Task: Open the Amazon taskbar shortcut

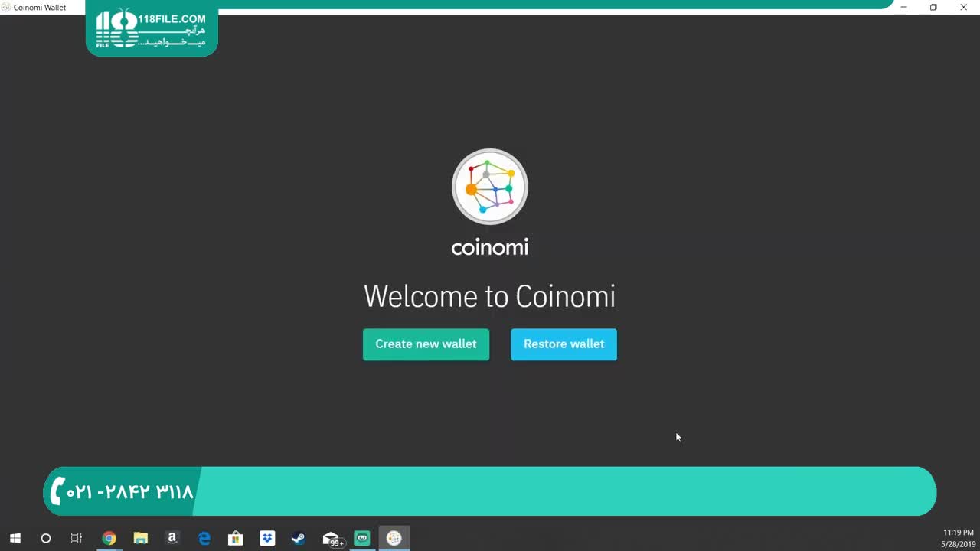Action: 172,538
